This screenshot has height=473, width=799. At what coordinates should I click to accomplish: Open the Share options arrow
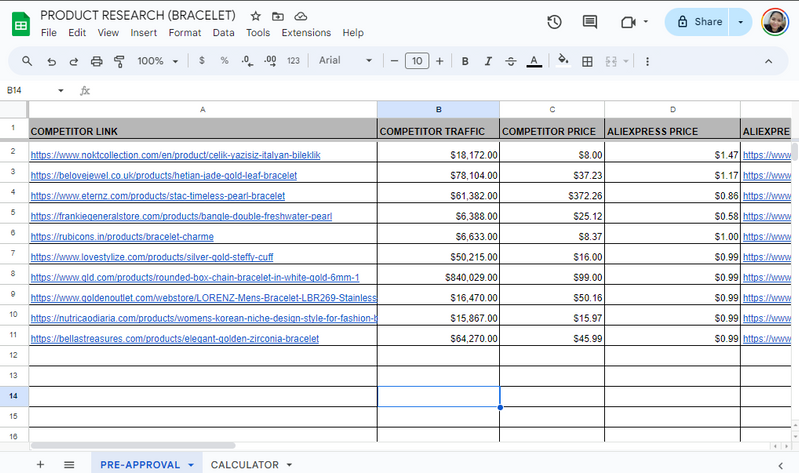[x=740, y=22]
